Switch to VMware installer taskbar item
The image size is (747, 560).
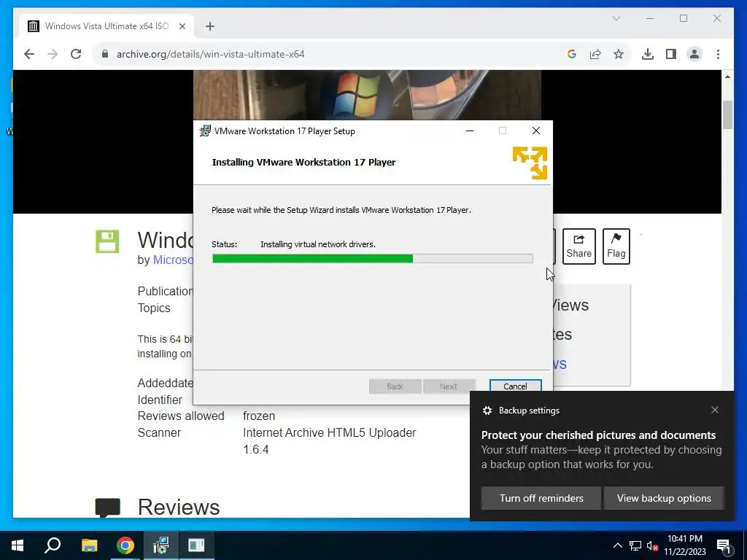[x=161, y=545]
